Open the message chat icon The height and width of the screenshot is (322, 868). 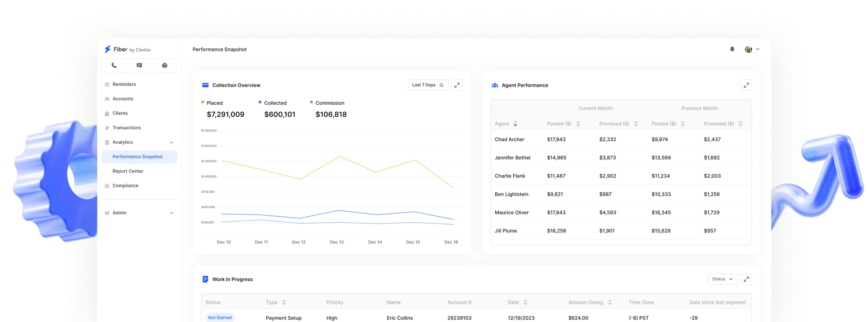(139, 65)
